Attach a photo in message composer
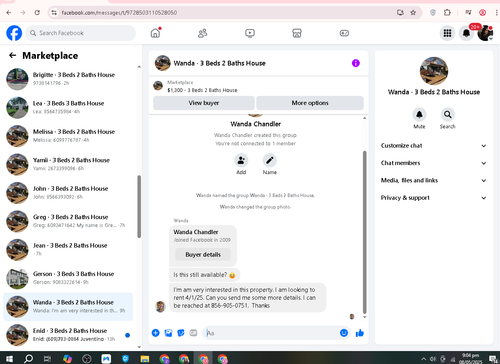Viewport: 500px width, 364px height. pos(168,333)
